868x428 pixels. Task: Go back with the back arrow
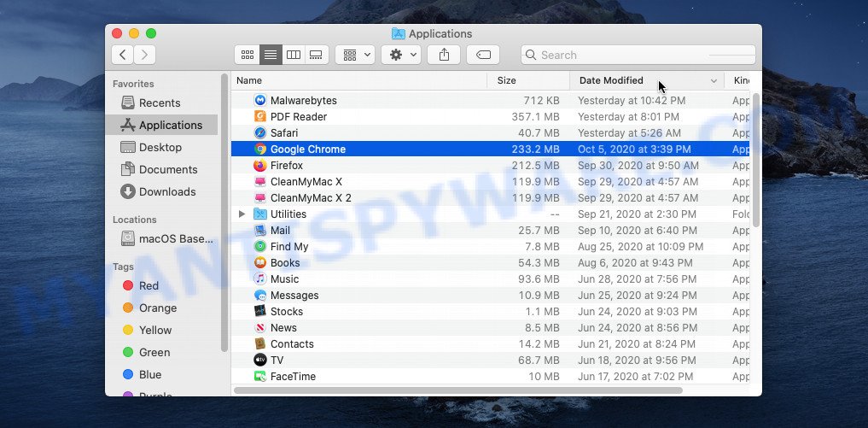coord(122,55)
